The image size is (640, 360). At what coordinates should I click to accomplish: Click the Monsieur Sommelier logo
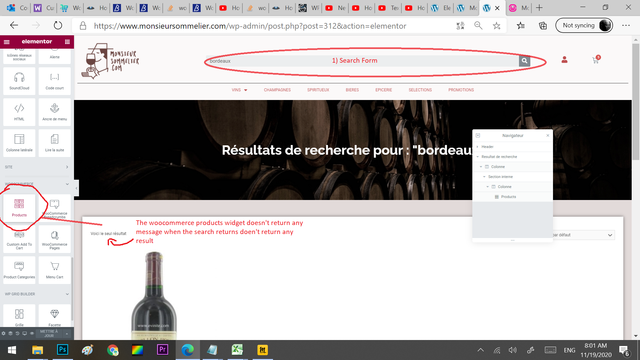[110, 60]
